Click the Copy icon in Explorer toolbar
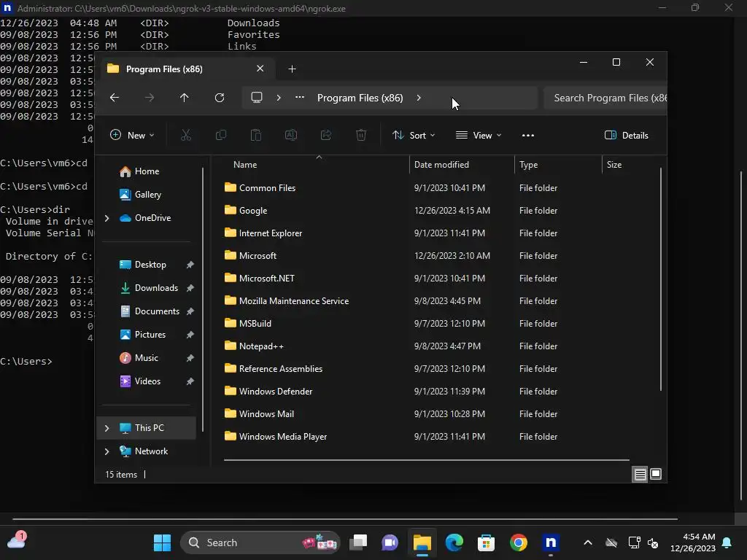The width and height of the screenshot is (747, 560). click(221, 135)
